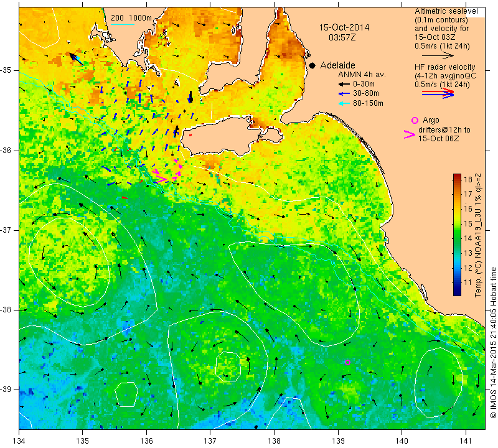Click the 'Argo' legend label
Image resolution: width=498 pixels, height=448 pixels.
click(x=431, y=120)
